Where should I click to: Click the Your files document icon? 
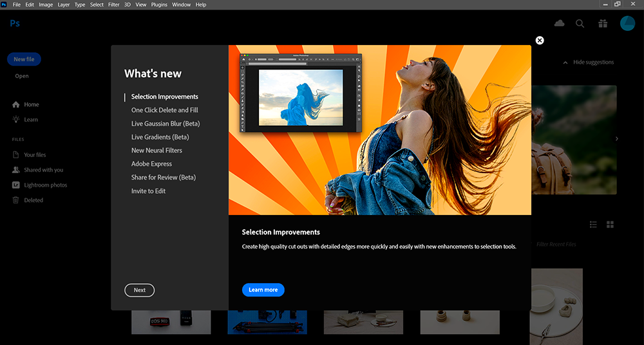16,155
